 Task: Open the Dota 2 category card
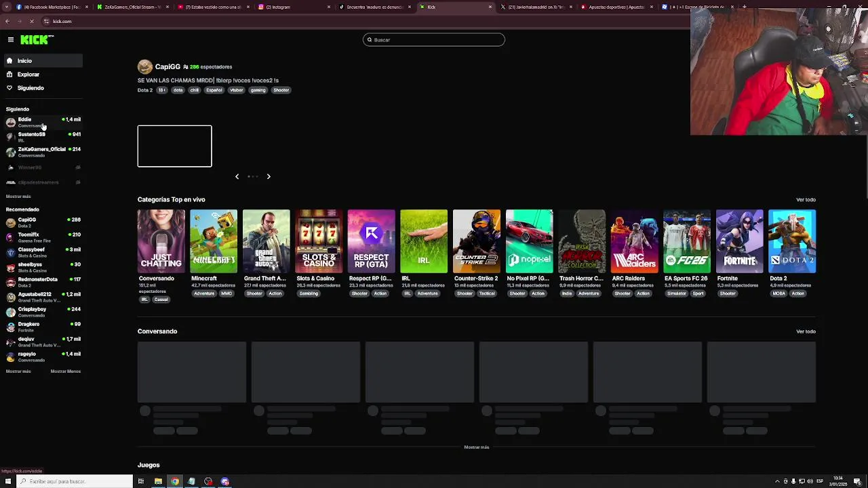coord(792,241)
